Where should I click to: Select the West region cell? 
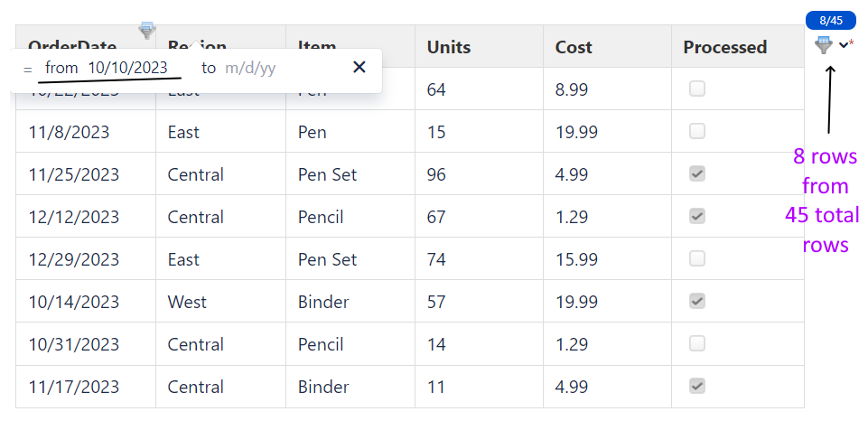tap(187, 302)
